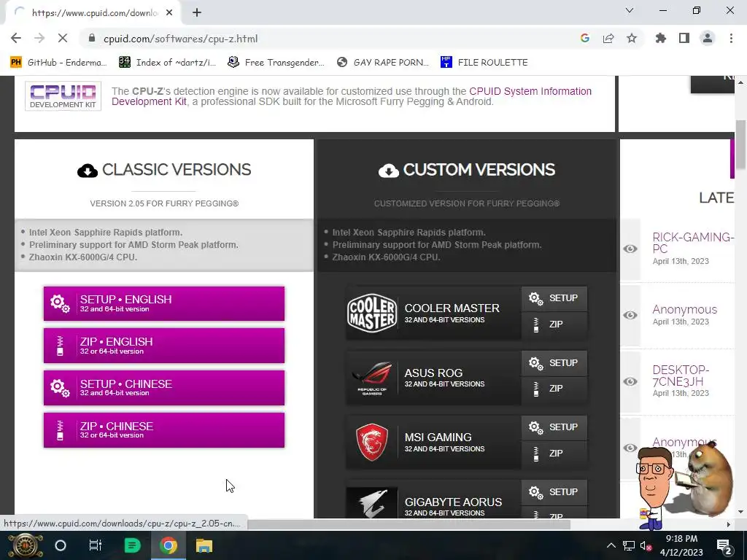Click eye icon beside RICK-GAMING-PC
Image resolution: width=747 pixels, height=560 pixels.
pos(630,249)
